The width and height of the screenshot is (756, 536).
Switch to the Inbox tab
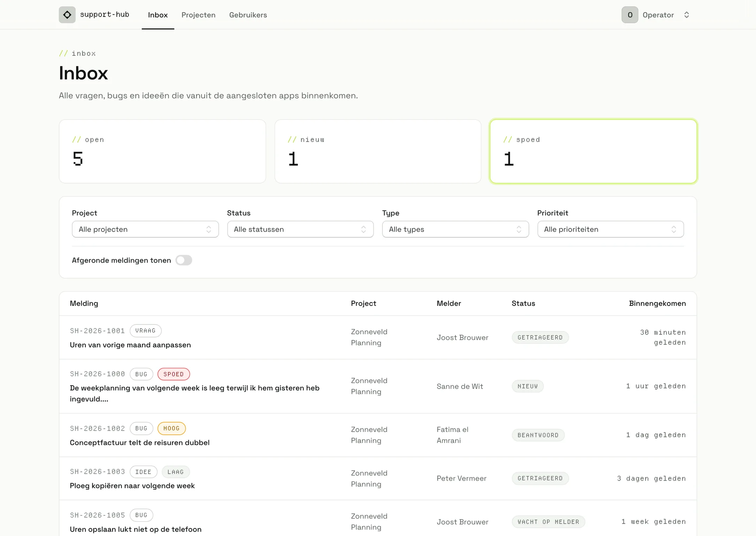coord(158,15)
